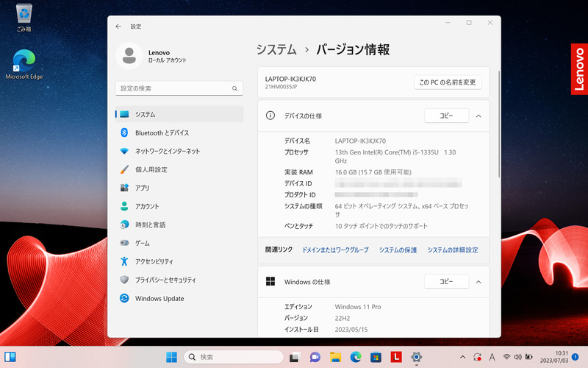Click システム in the breadcrumb header
This screenshot has width=588, height=368.
pos(276,49)
